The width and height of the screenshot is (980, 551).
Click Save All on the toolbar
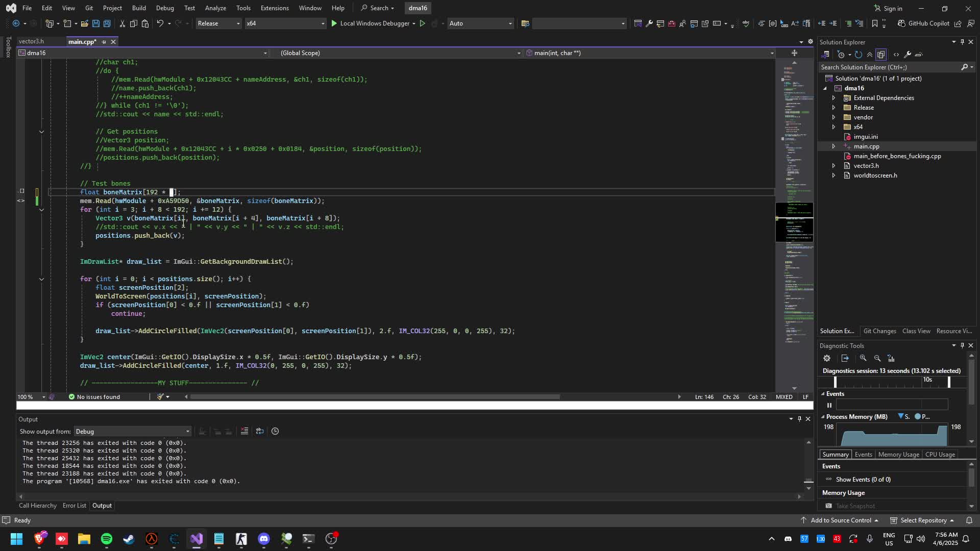pyautogui.click(x=107, y=23)
